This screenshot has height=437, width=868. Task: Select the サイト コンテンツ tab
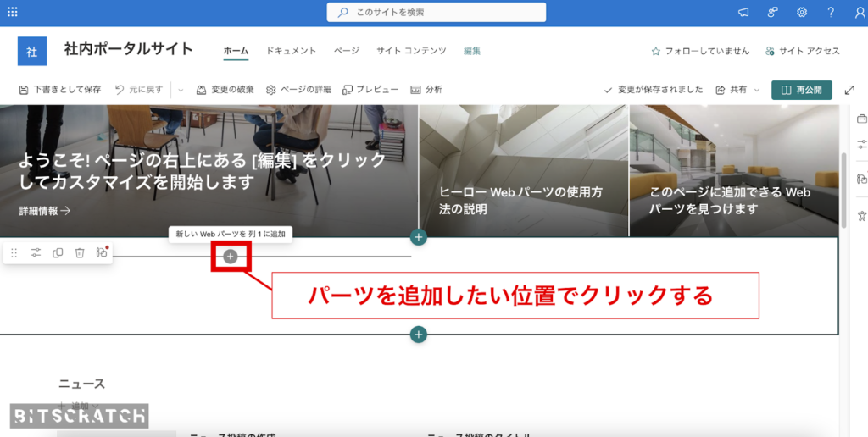pos(411,51)
